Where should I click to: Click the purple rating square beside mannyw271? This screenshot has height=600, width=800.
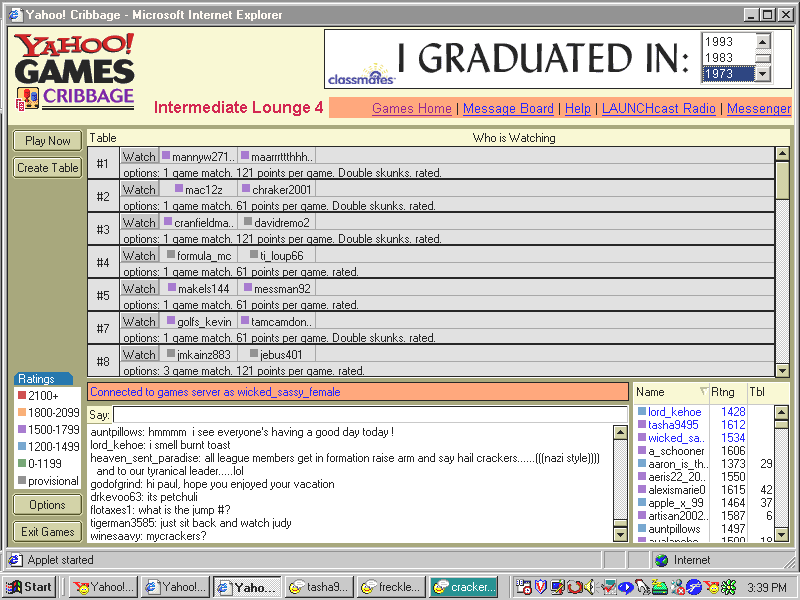(166, 155)
